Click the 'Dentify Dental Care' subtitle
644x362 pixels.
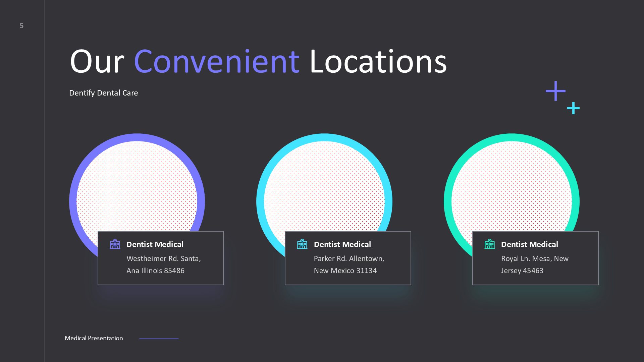coord(103,93)
